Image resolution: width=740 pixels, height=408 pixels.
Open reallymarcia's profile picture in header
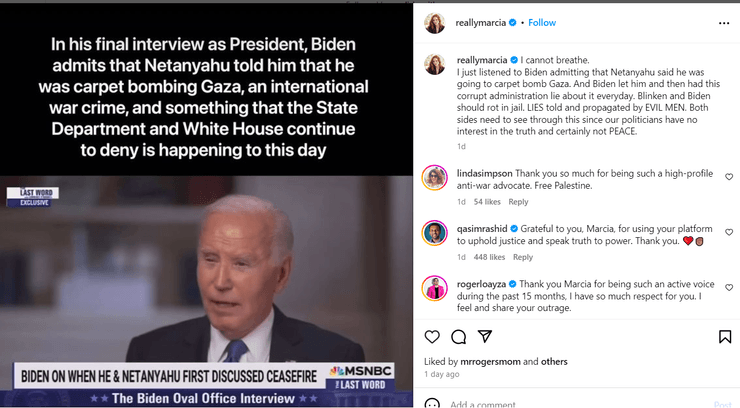point(435,23)
